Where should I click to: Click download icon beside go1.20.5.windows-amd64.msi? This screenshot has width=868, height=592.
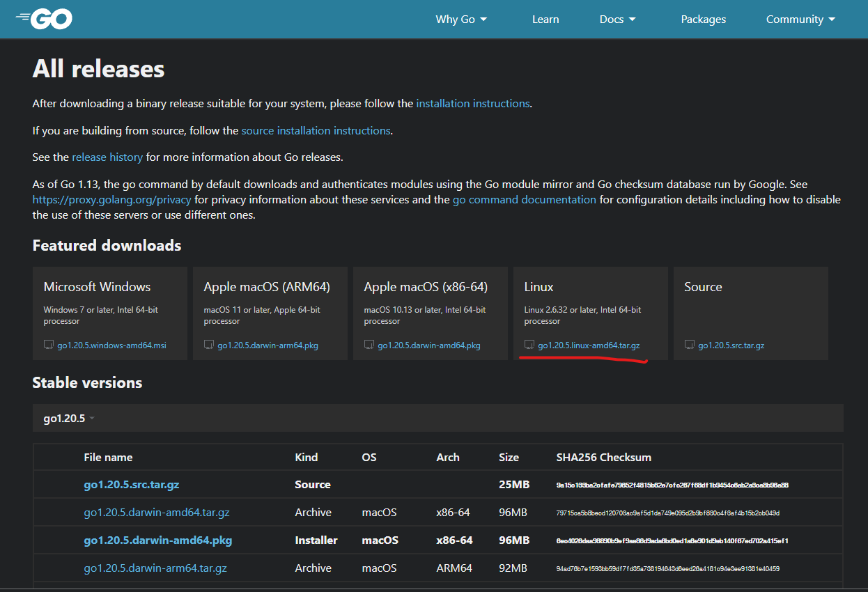tap(49, 345)
